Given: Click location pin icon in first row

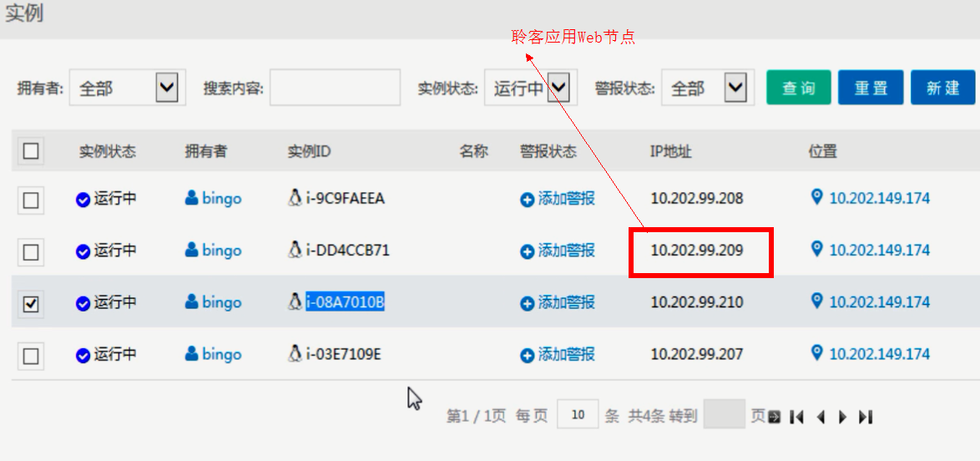Looking at the screenshot, I should tap(816, 197).
